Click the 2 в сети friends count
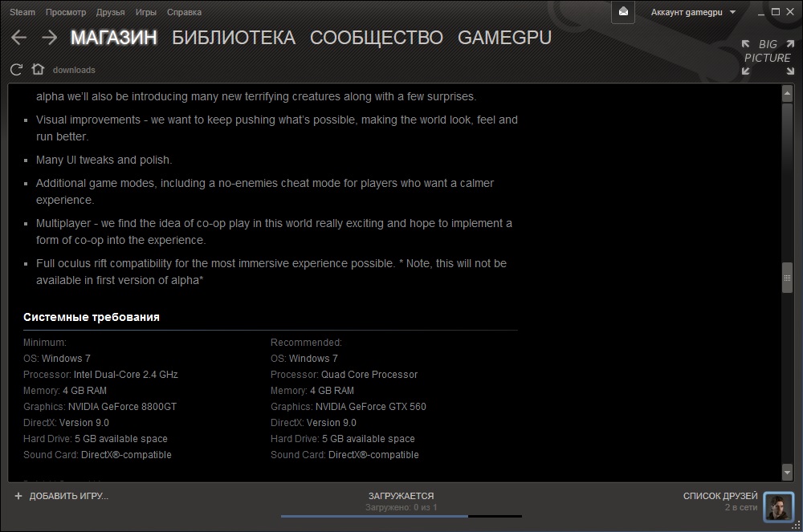This screenshot has height=532, width=803. click(741, 507)
